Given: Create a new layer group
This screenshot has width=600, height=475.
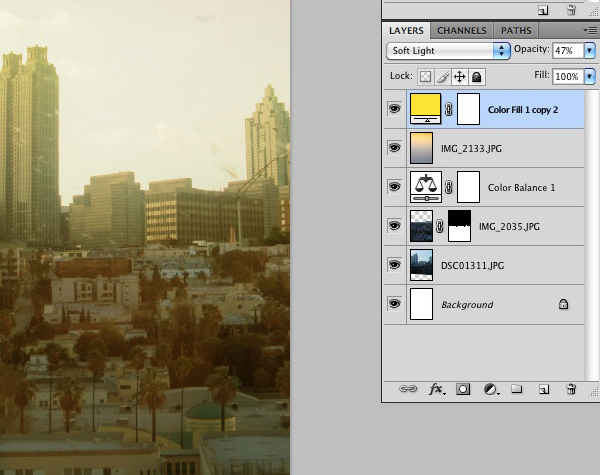Looking at the screenshot, I should coord(517,389).
